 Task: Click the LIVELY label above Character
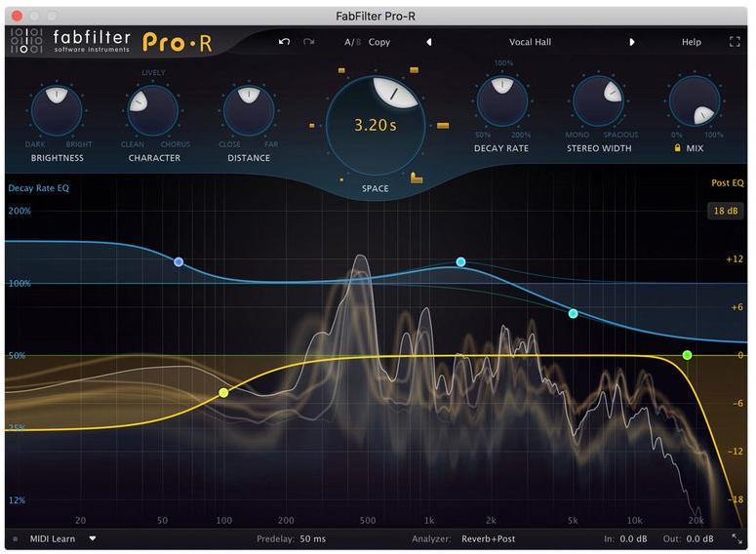pyautogui.click(x=153, y=72)
